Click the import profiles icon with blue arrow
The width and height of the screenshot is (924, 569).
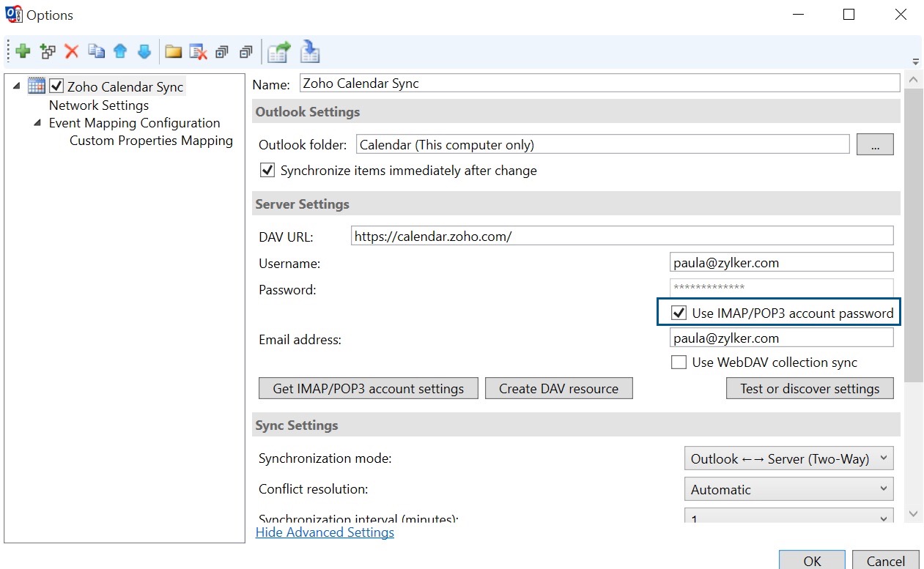310,52
